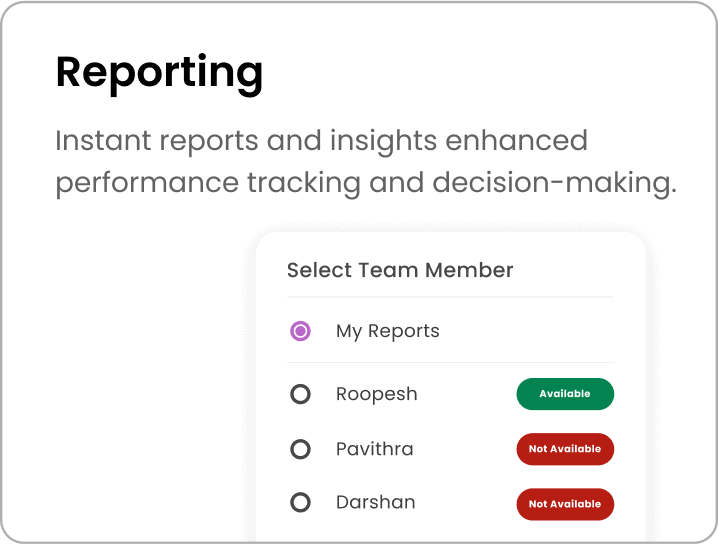This screenshot has width=718, height=544.
Task: Select the My Reports radio button
Action: click(300, 331)
